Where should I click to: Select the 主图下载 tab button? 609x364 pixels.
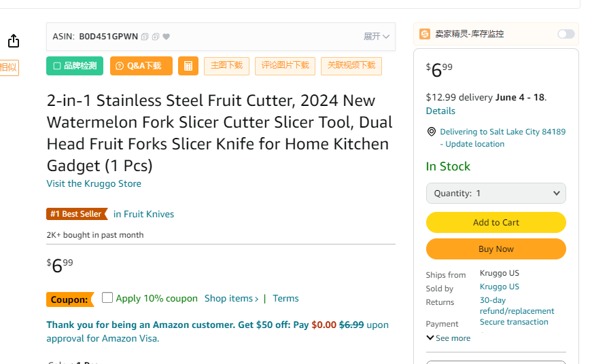[226, 66]
